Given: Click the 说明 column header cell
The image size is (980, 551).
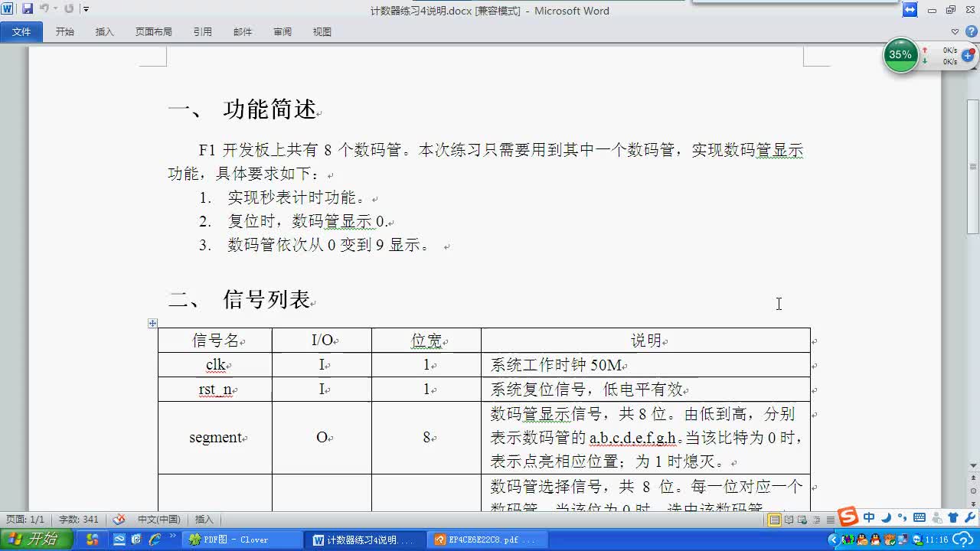Looking at the screenshot, I should coord(645,341).
